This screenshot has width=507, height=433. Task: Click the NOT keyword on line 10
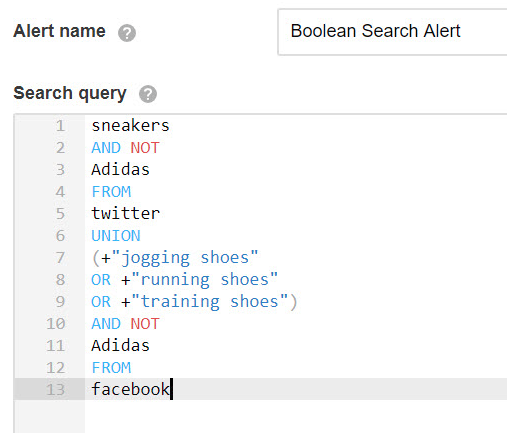click(x=145, y=324)
